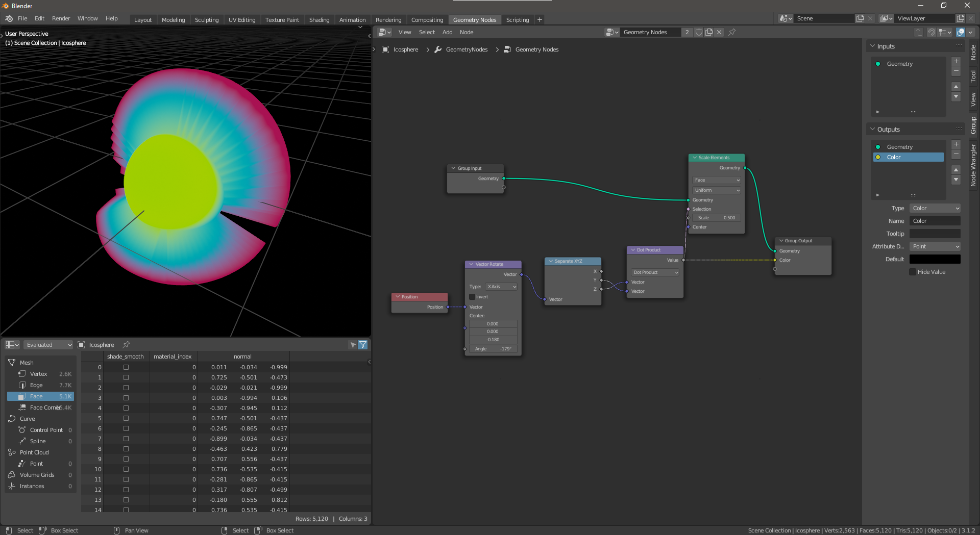Add a new workspace tab
Viewport: 980px width, 535px height.
[x=540, y=20]
